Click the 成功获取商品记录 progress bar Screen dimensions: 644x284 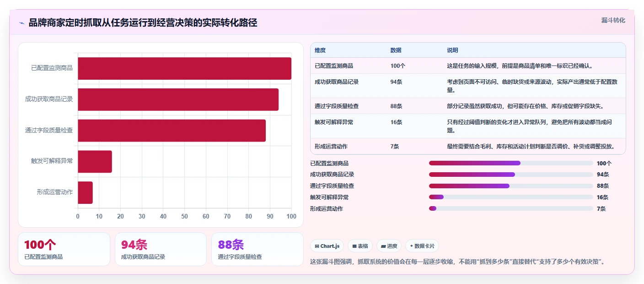pos(511,175)
